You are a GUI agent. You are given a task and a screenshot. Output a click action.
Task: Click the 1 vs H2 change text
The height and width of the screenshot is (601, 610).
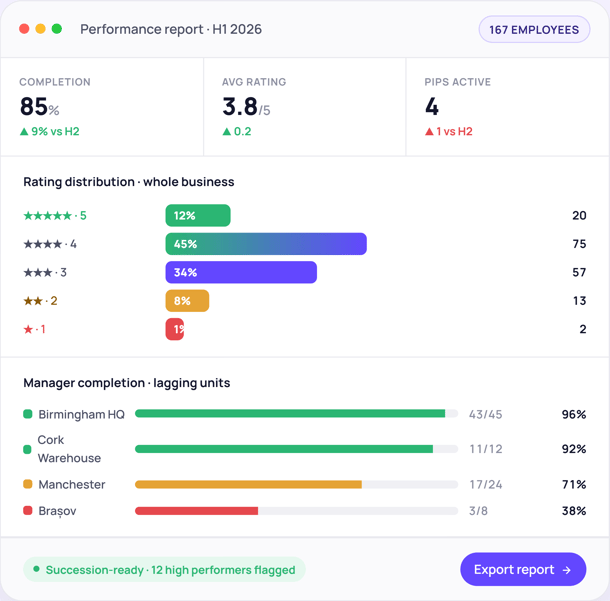454,131
